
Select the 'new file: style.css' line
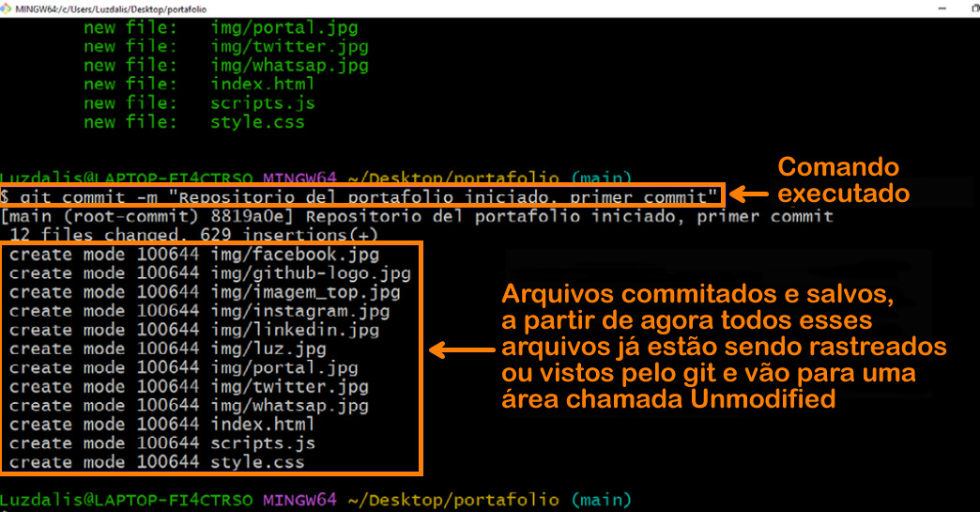(x=194, y=122)
